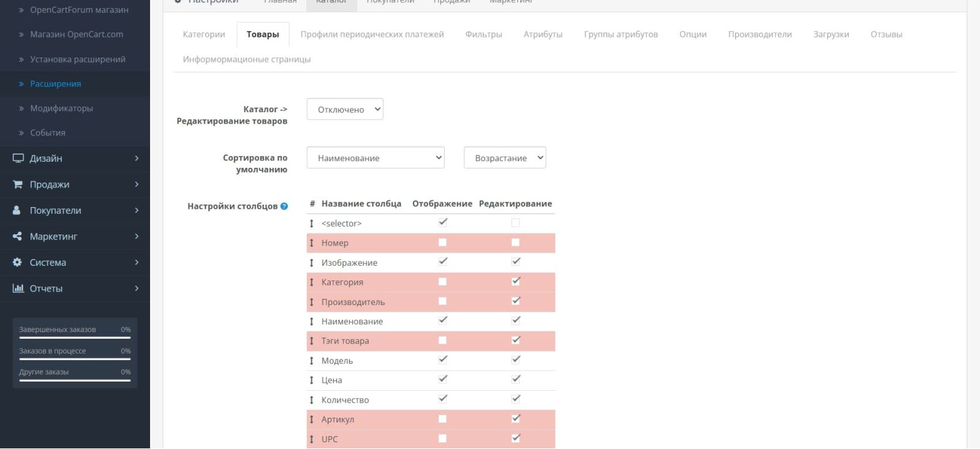Click the Заказов в процессе progress bar
The image size is (980, 449).
coord(75,359)
